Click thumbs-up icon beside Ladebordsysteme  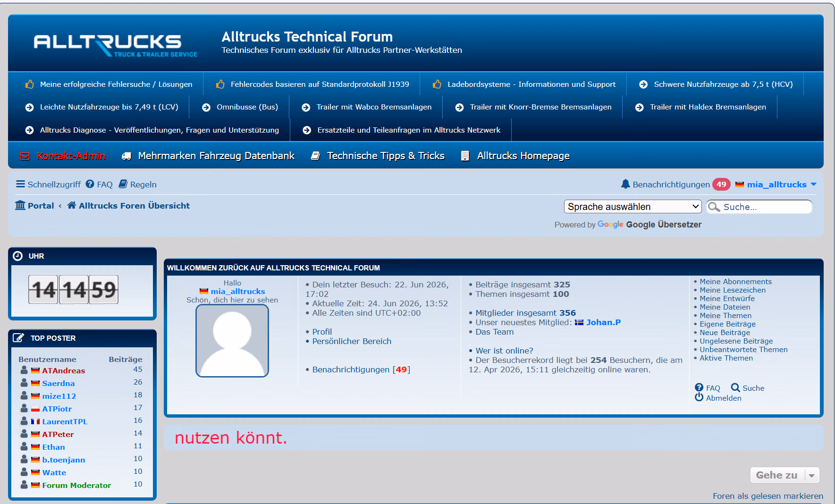[437, 84]
